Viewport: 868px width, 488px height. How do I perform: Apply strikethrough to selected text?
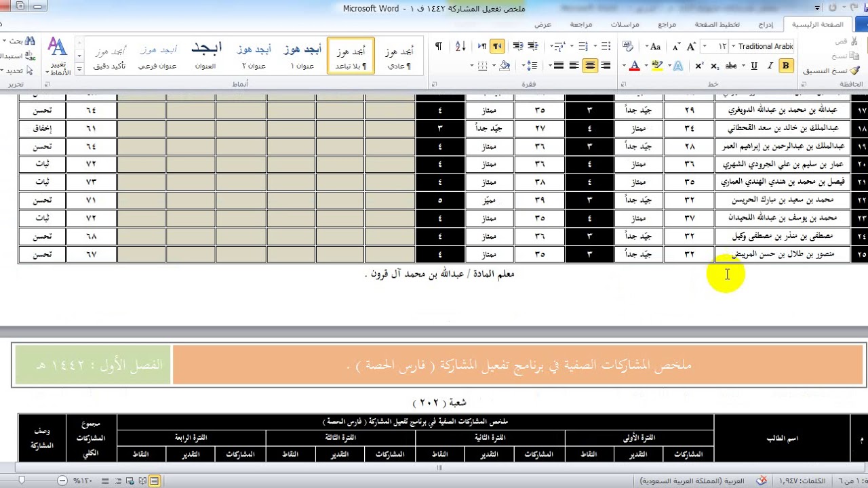[x=731, y=66]
